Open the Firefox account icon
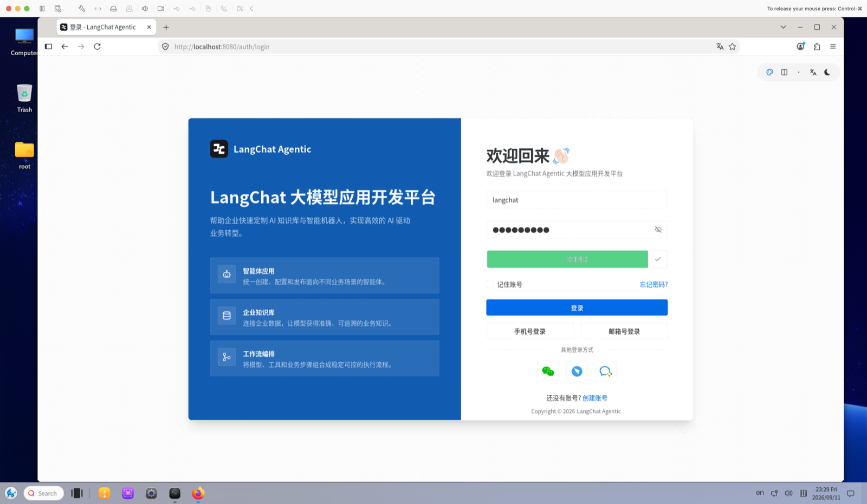The width and height of the screenshot is (867, 504). tap(800, 47)
